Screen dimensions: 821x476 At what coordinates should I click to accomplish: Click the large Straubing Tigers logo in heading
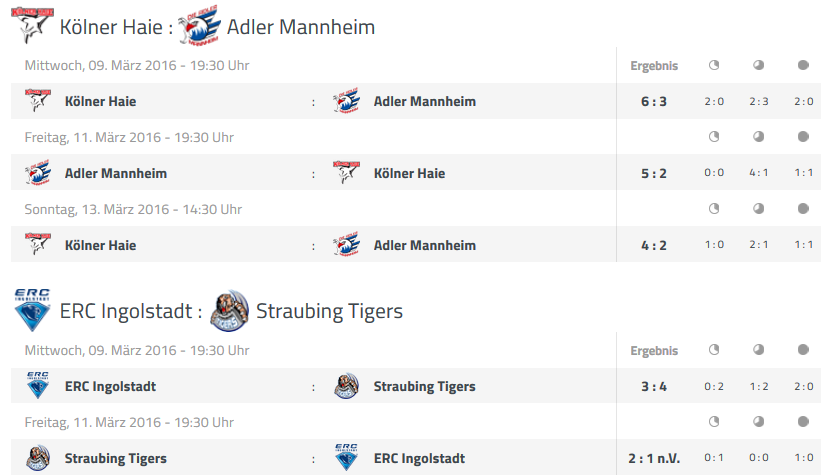pyautogui.click(x=229, y=311)
